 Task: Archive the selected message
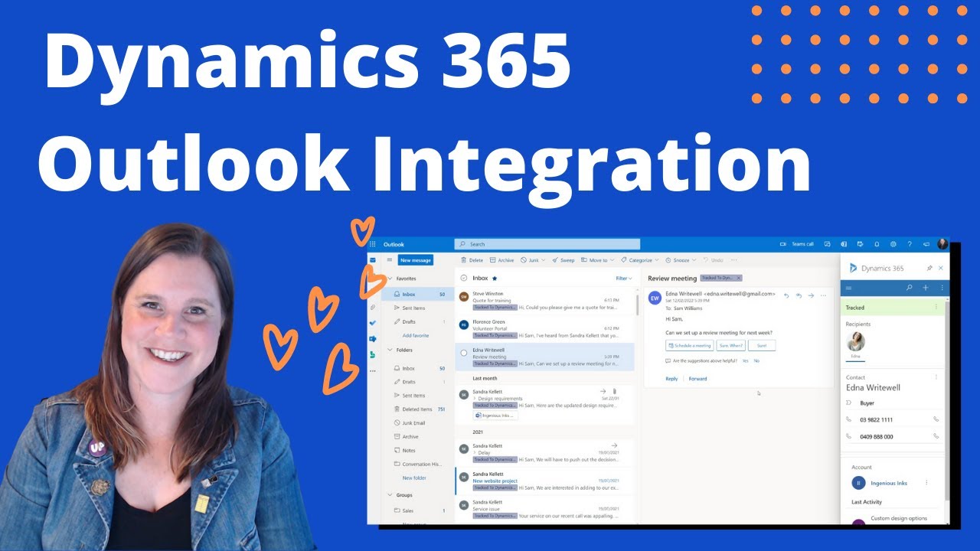(x=502, y=260)
